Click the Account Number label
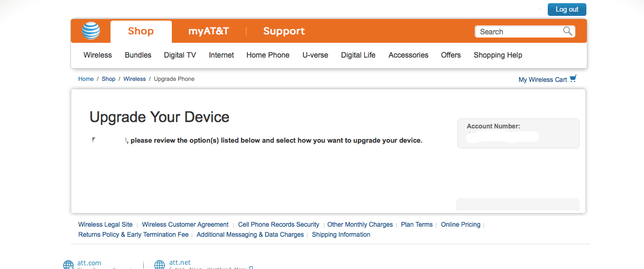 click(x=493, y=126)
